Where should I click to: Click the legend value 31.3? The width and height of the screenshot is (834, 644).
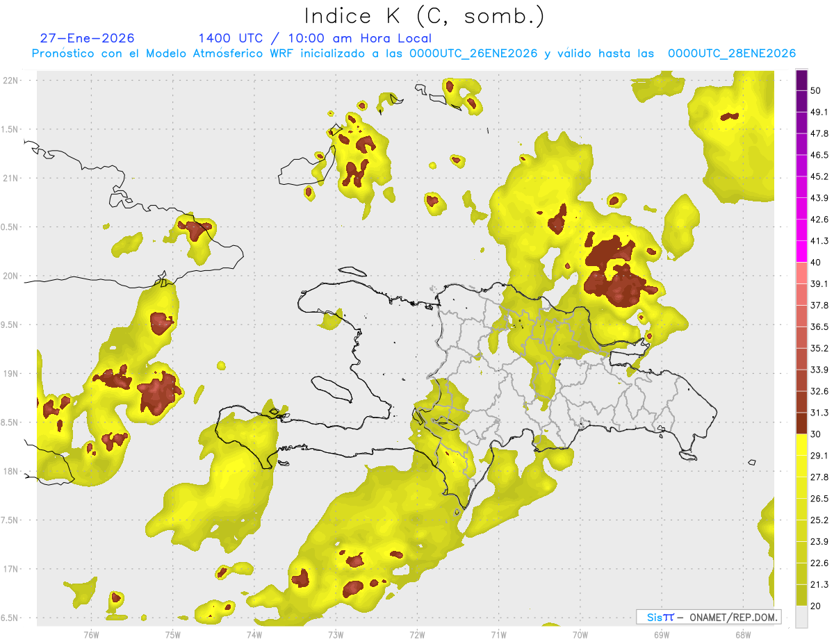click(x=820, y=413)
